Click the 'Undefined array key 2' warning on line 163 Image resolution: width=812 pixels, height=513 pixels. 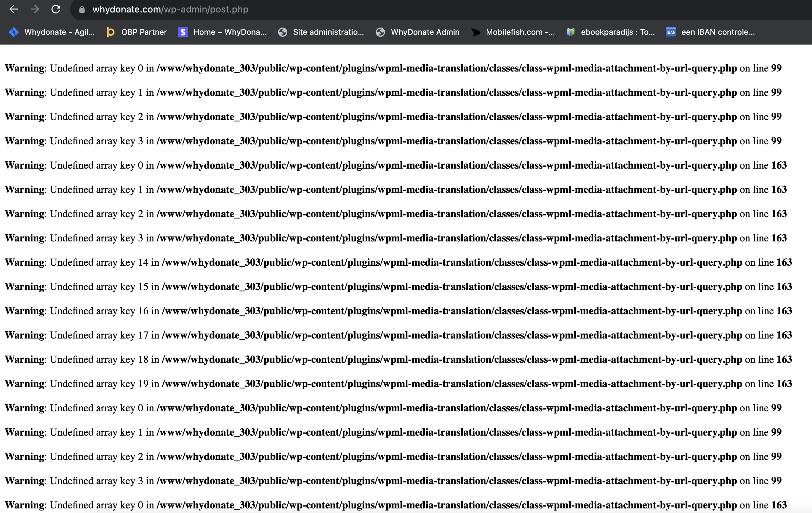point(396,214)
